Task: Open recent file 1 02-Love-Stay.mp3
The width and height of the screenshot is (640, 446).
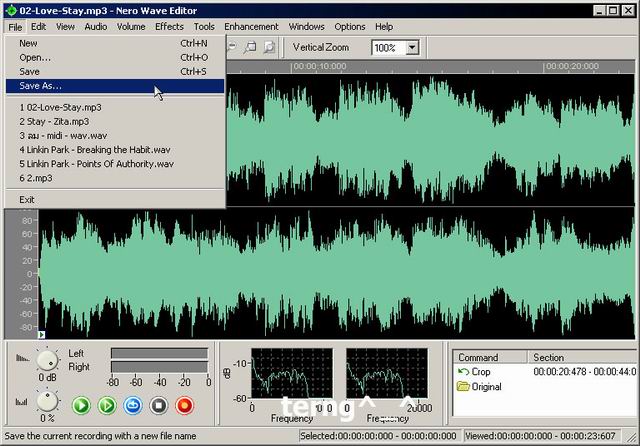Action: (115, 107)
